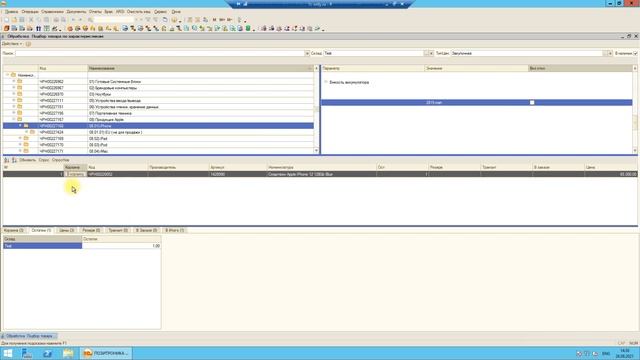Toggle the checkbox in highlighted parameter row
This screenshot has width=640, height=360.
[532, 102]
